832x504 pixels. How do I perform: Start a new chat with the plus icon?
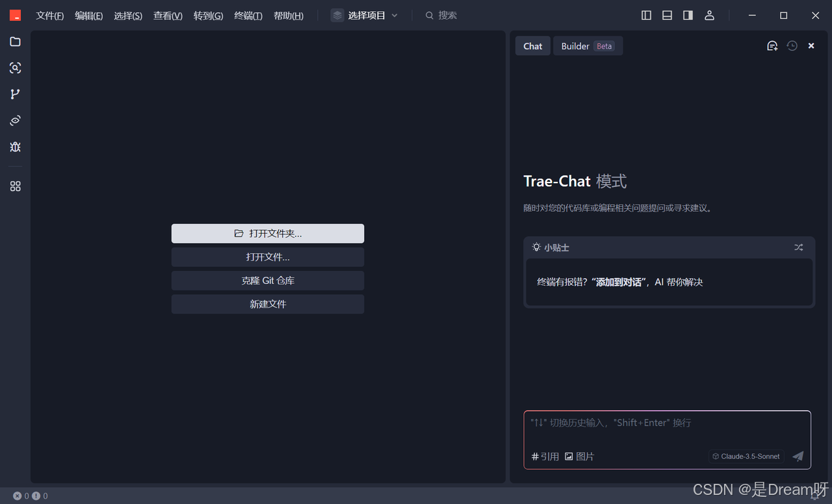[772, 46]
